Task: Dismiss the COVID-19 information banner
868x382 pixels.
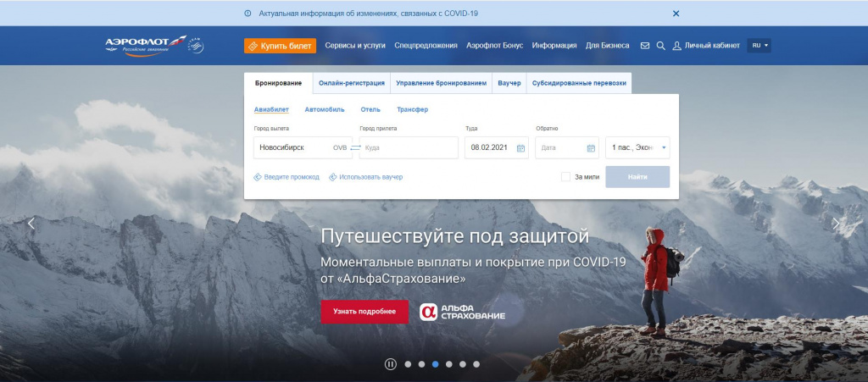Action: click(676, 14)
